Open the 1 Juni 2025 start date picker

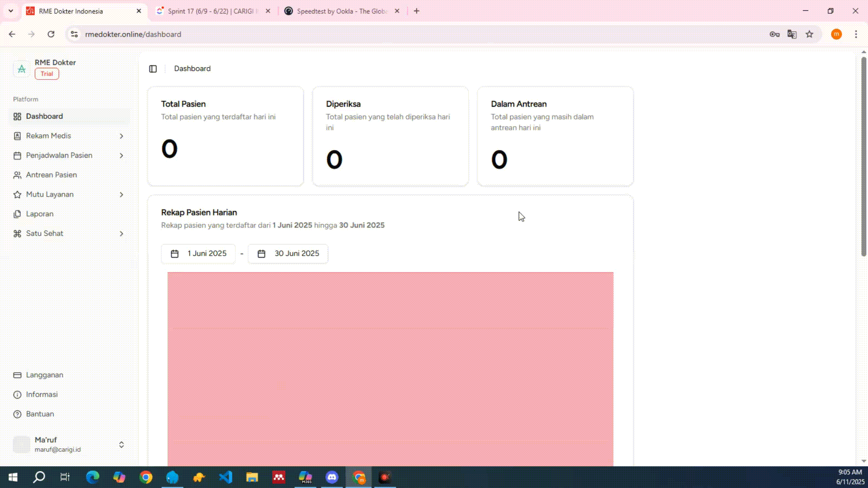point(198,253)
